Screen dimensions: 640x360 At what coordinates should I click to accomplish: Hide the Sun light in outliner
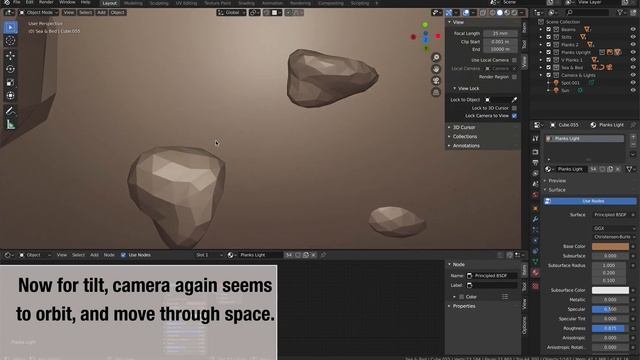pos(633,90)
